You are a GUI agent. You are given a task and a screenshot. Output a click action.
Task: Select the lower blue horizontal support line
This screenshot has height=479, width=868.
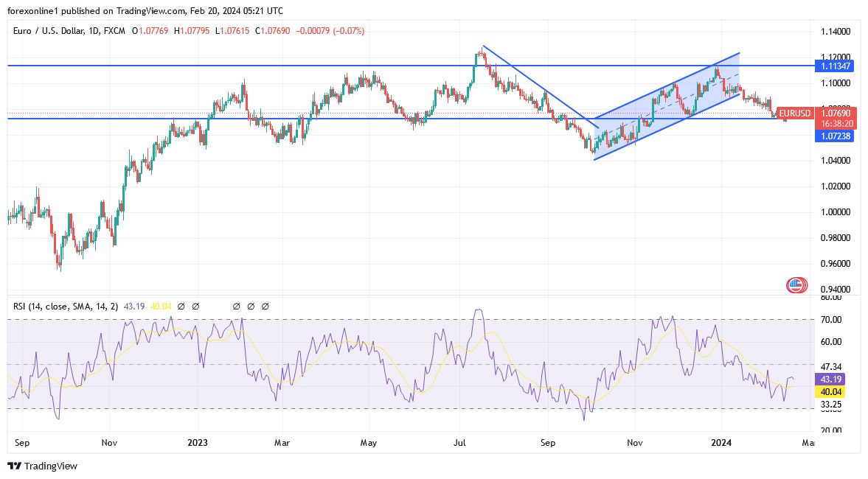[295, 119]
